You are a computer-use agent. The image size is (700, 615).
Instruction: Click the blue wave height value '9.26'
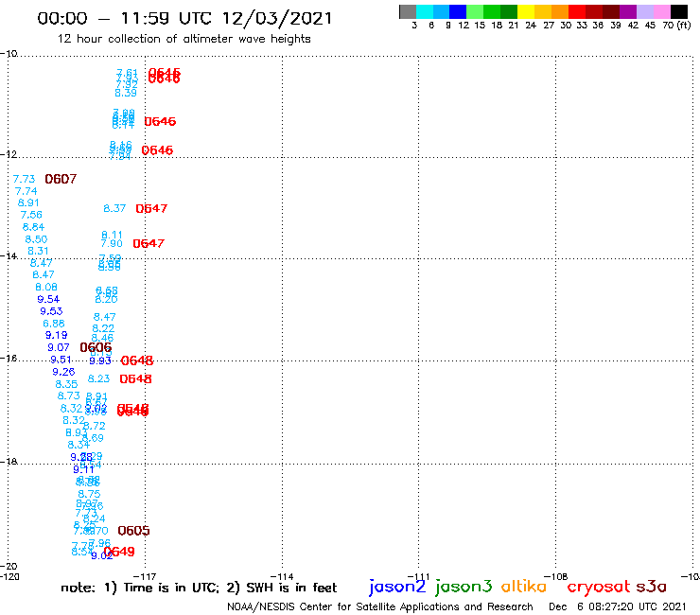click(x=63, y=372)
